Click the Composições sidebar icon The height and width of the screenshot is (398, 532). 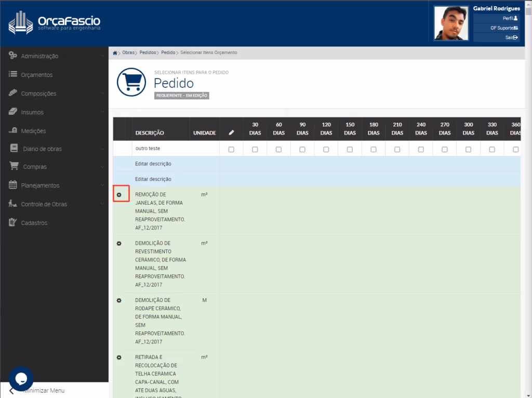click(x=13, y=92)
